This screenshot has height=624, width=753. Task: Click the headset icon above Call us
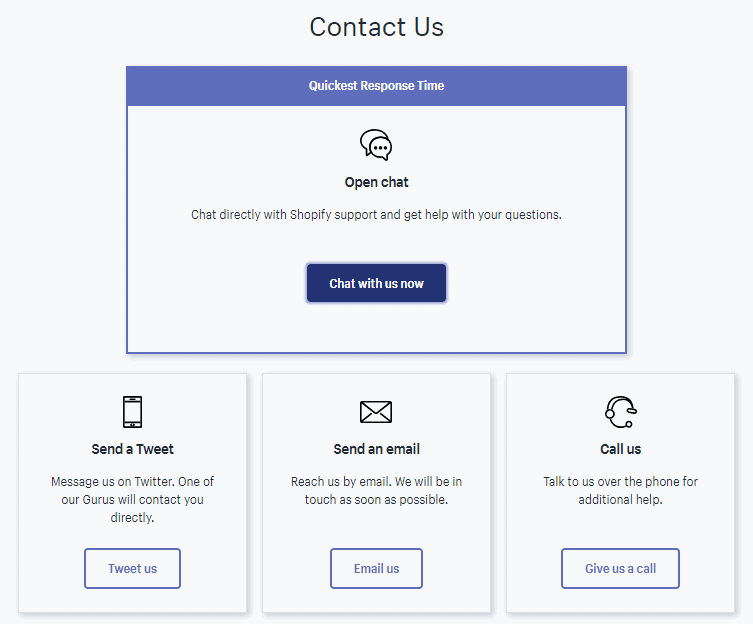(x=620, y=412)
